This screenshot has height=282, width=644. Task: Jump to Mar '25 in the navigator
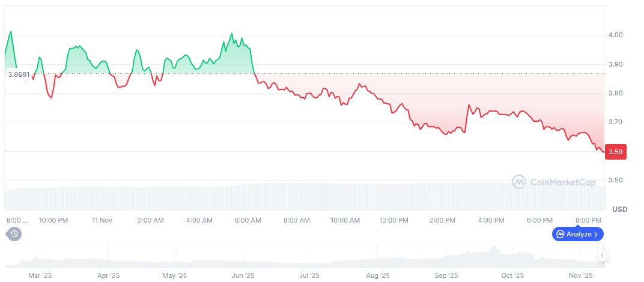pos(40,275)
